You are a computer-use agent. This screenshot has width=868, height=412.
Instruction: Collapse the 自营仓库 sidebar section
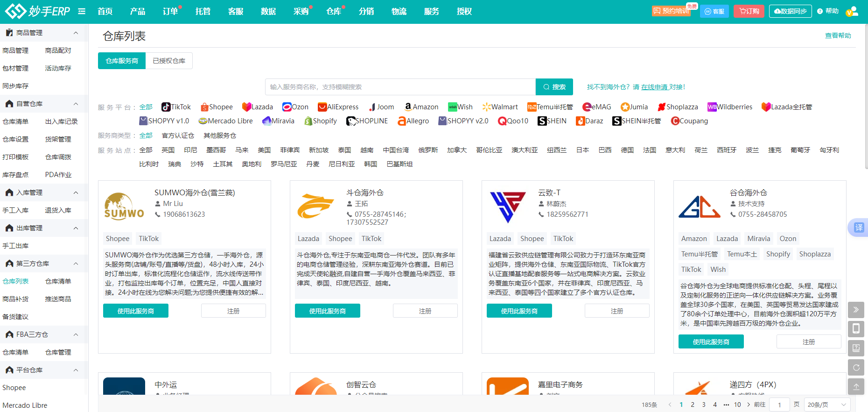coord(76,104)
